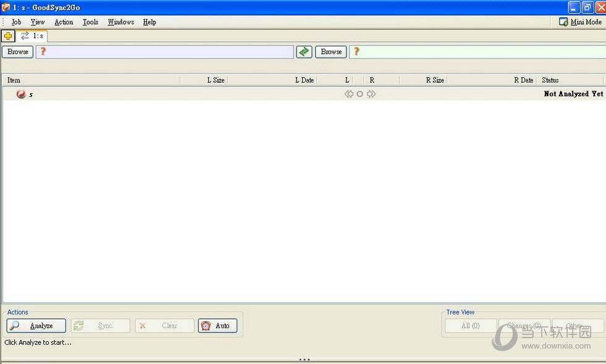Click the L Date column header

coord(272,80)
